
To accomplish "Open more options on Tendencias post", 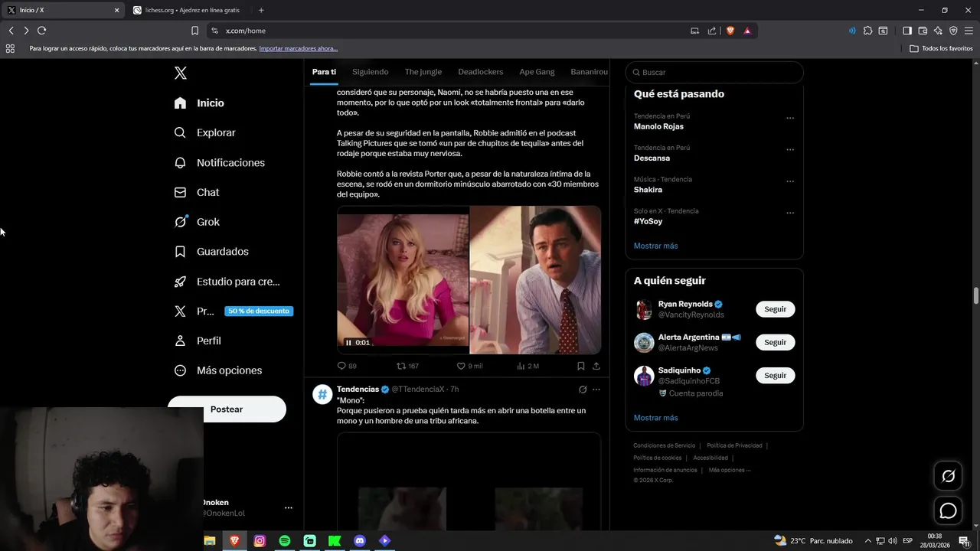I will point(596,390).
